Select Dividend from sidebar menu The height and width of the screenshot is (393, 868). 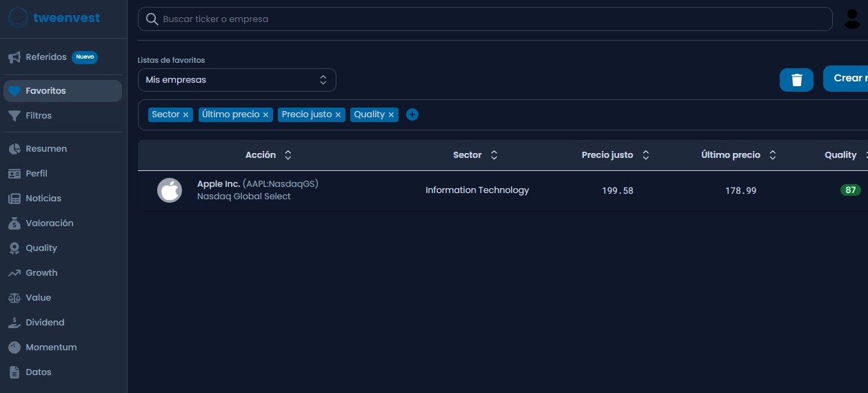tap(45, 323)
